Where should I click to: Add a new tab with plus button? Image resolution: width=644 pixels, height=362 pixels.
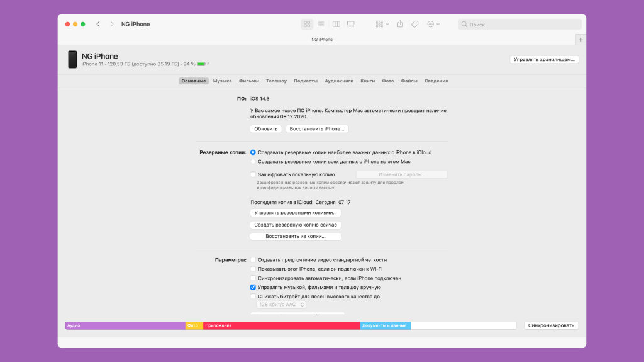[x=580, y=40]
